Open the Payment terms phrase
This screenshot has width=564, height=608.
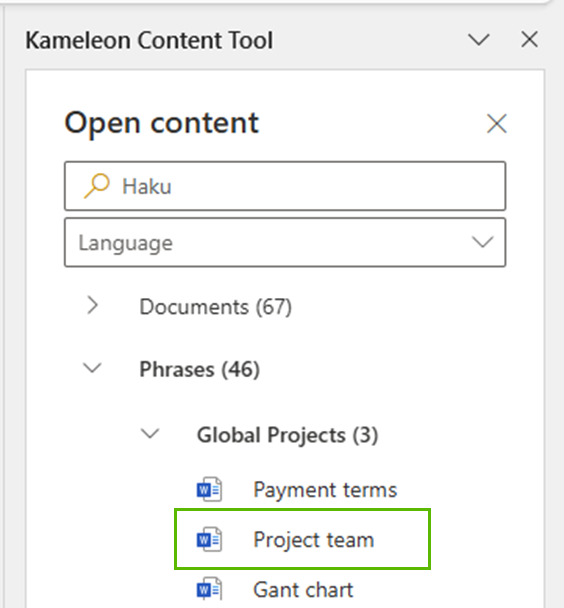point(325,490)
